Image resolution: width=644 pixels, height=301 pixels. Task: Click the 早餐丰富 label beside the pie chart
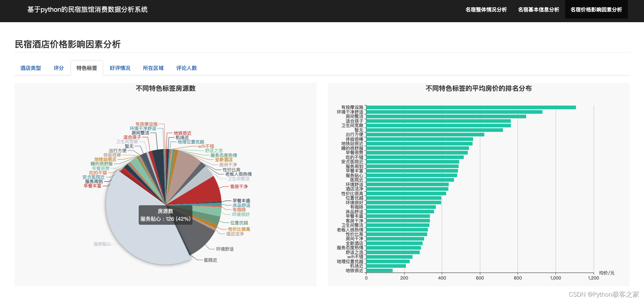coord(92,186)
